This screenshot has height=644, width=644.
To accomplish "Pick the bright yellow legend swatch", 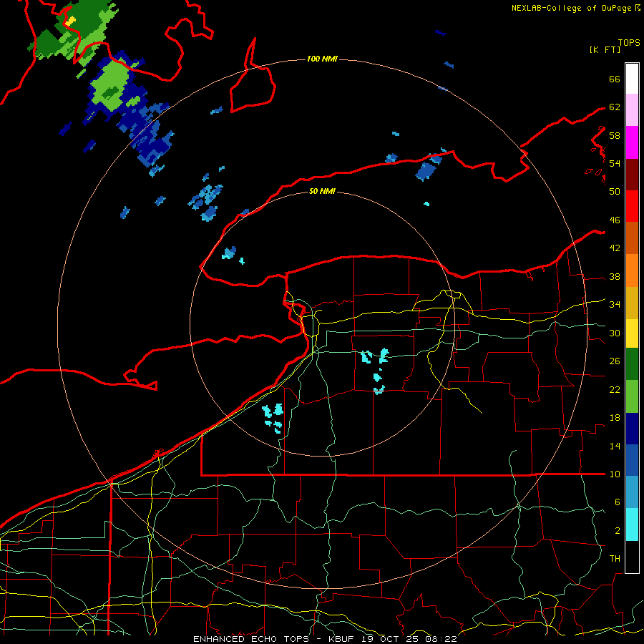I will coord(632,333).
